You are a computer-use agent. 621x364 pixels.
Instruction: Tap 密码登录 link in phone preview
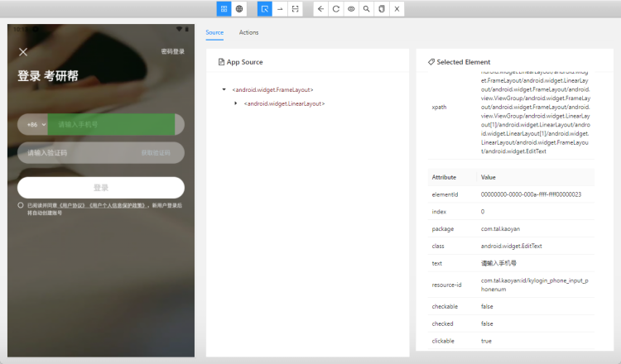173,51
